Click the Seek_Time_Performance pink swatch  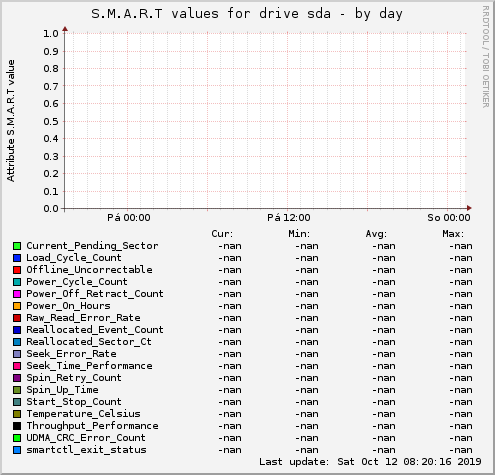click(x=17, y=366)
